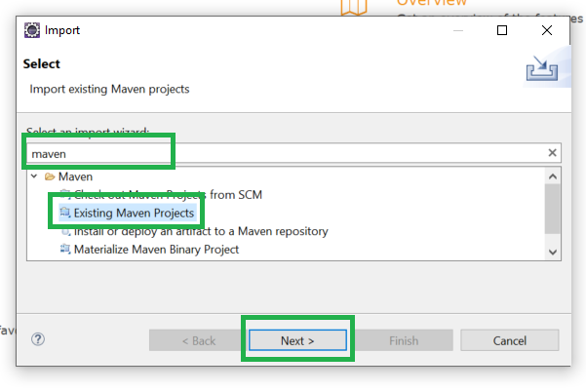Click the Overview link in the background window

pos(432,3)
